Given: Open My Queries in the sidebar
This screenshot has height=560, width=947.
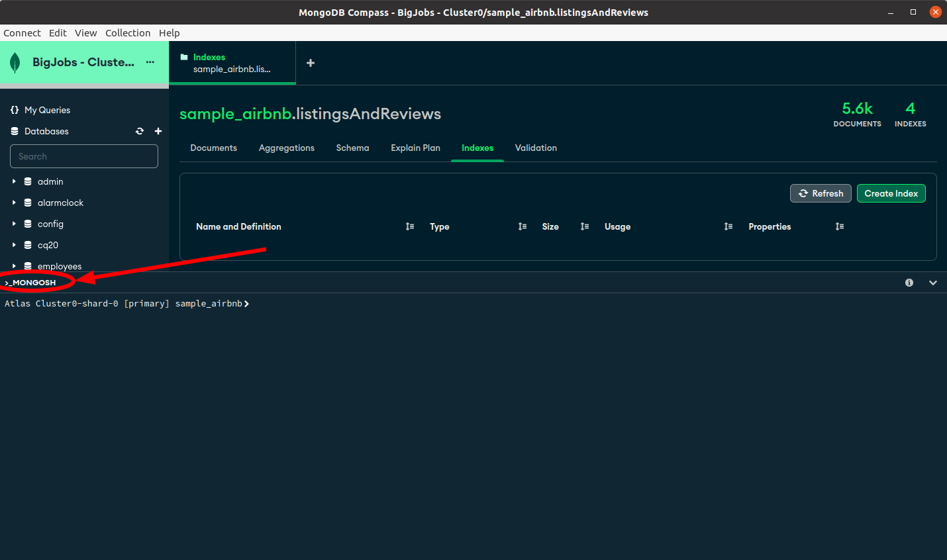Looking at the screenshot, I should tap(47, 110).
